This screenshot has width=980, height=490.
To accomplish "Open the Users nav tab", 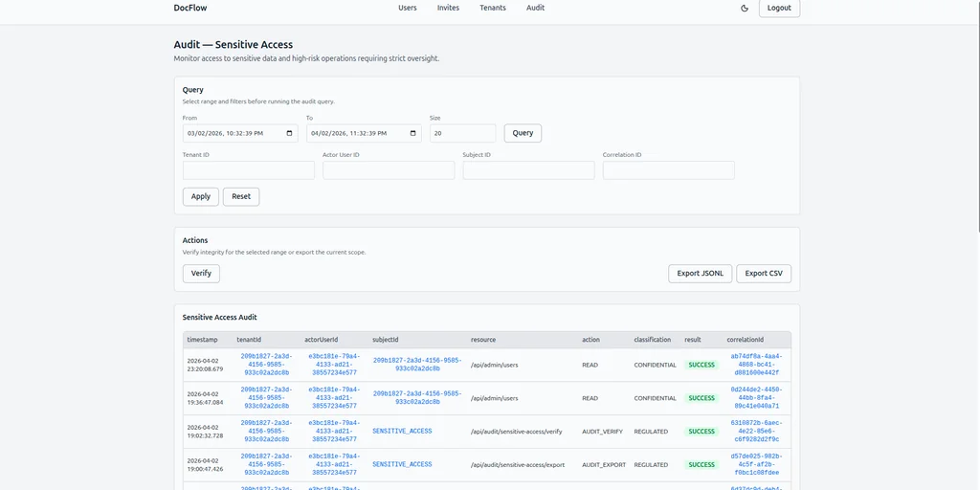I will click(x=408, y=8).
